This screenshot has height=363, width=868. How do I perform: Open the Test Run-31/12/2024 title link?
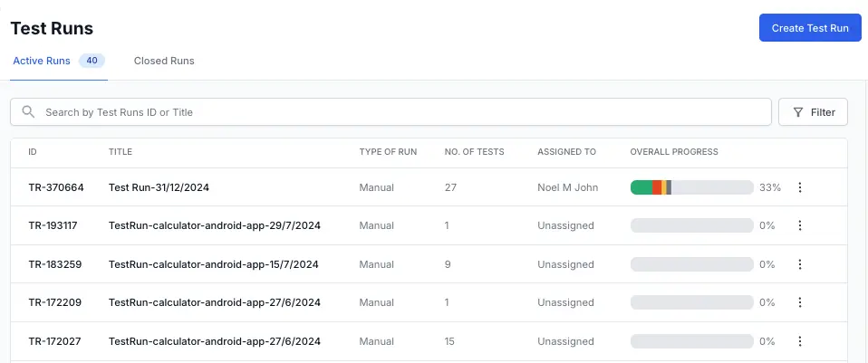(159, 187)
